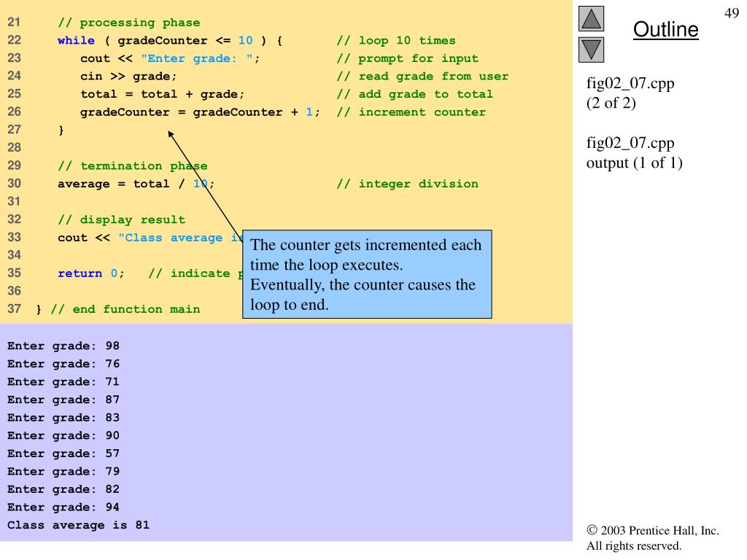Select the '// integer division' comment

(x=407, y=184)
